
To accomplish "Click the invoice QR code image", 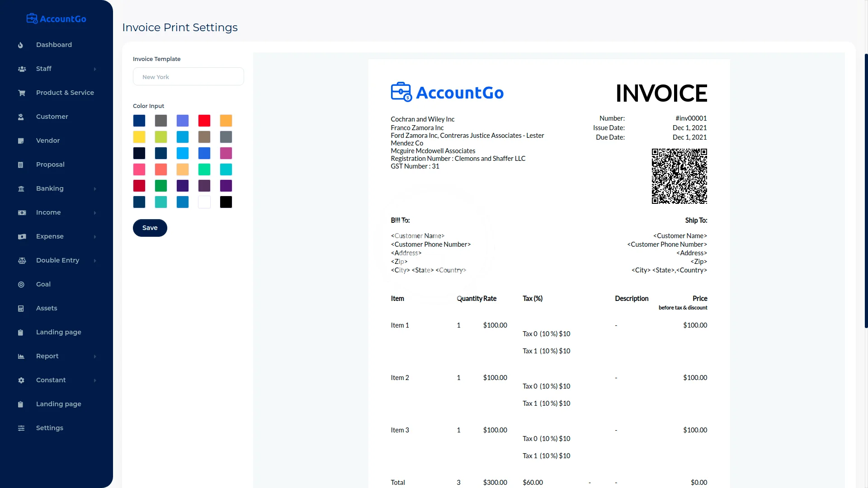I will pyautogui.click(x=679, y=176).
